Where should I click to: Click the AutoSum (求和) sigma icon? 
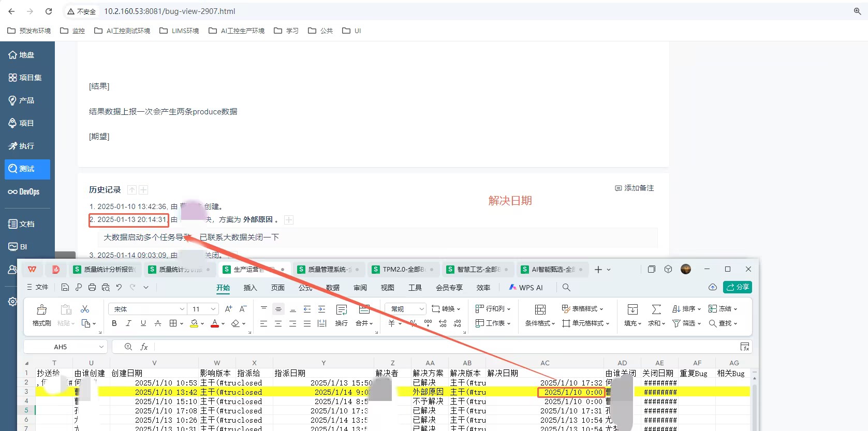656,309
